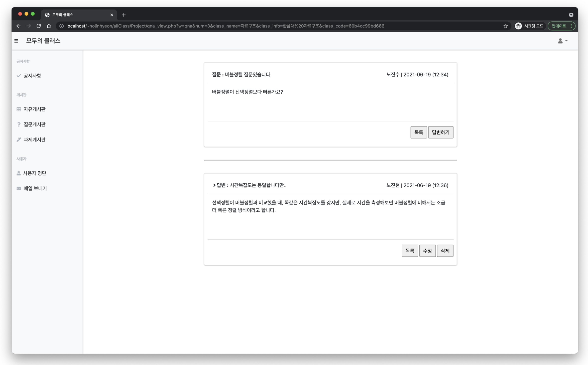Bookmark this page with star icon
This screenshot has width=588, height=365.
[x=505, y=26]
